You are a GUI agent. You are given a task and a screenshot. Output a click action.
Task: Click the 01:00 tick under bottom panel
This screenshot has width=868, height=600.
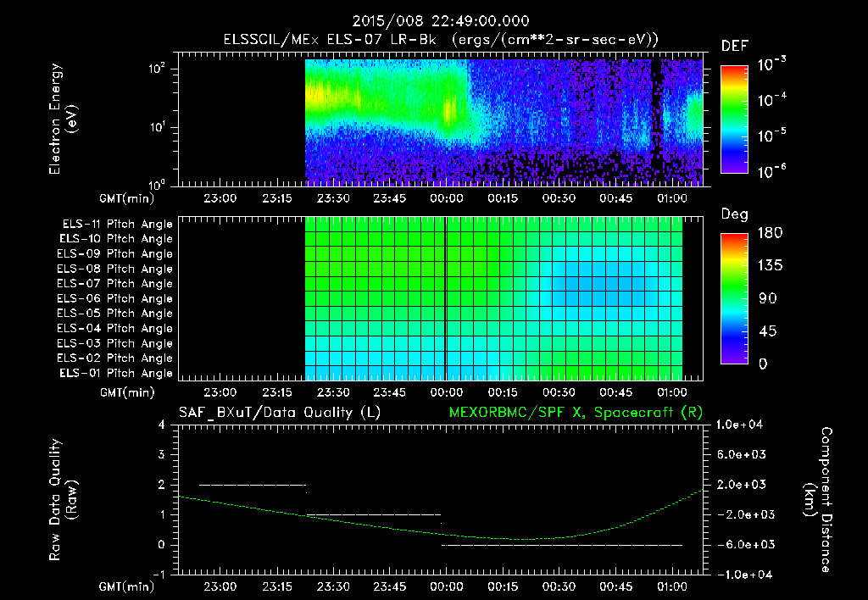672,586
